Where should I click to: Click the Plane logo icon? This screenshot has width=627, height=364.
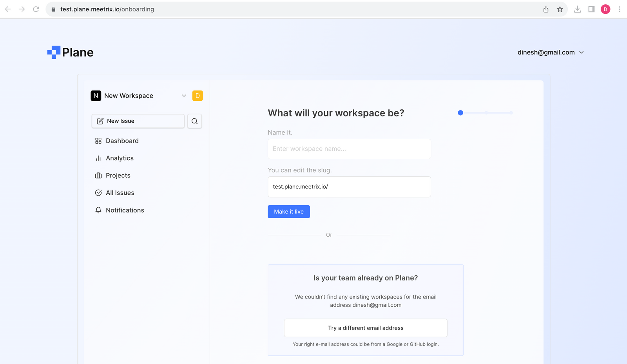coord(54,52)
